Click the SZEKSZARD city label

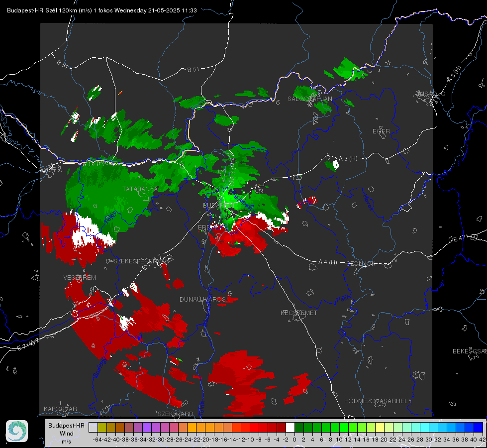(x=176, y=414)
